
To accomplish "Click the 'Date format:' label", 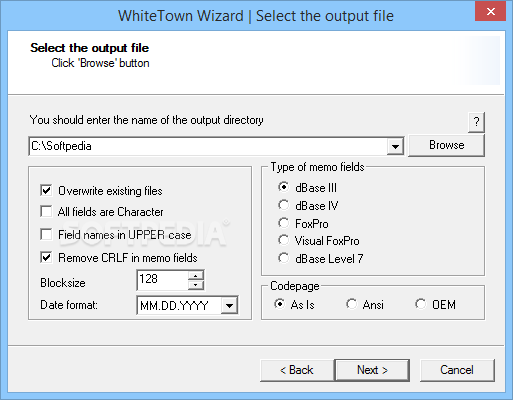I will pos(69,305).
